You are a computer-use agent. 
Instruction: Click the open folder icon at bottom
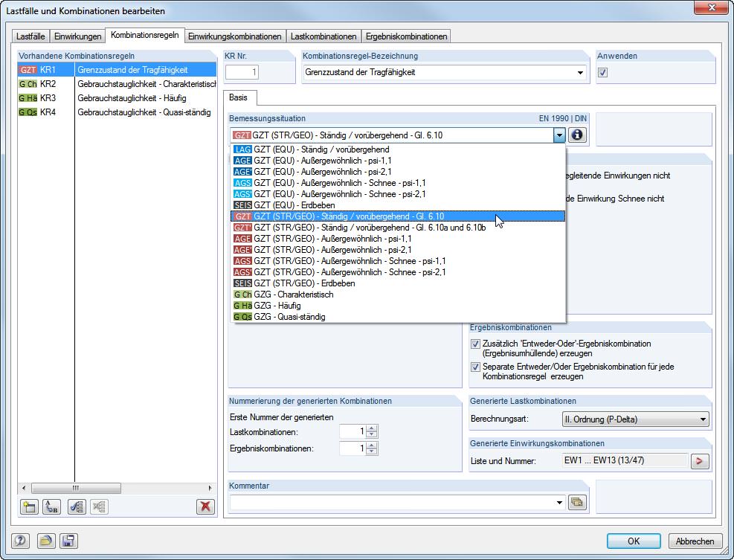coord(45,541)
